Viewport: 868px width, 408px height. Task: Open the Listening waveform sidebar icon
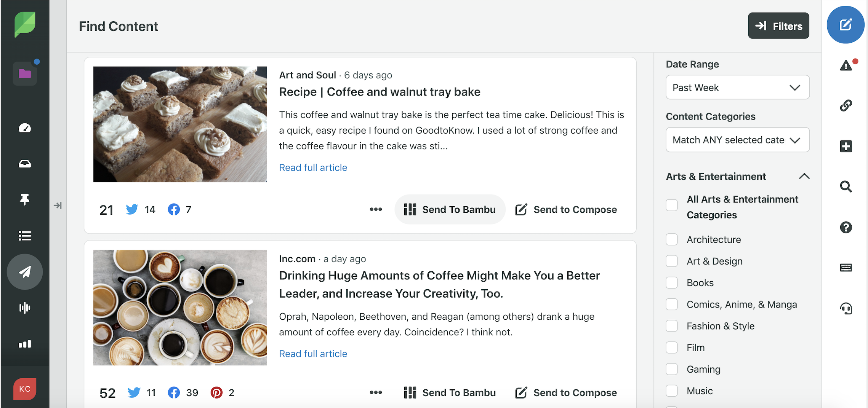(25, 308)
